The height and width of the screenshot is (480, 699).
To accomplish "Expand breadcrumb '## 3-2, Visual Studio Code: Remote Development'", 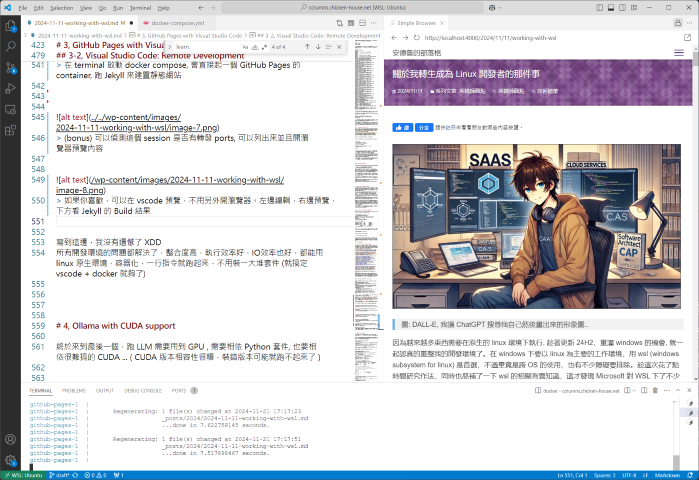I will [x=319, y=35].
